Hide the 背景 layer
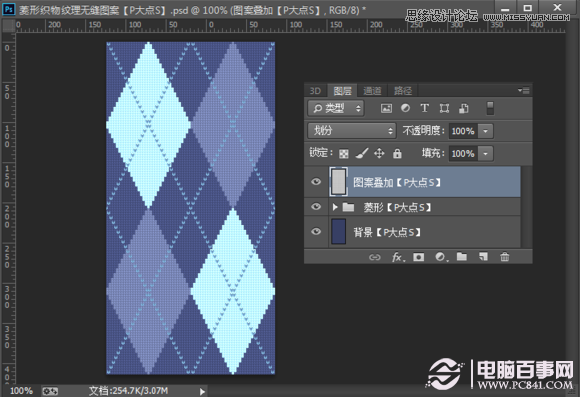580x397 pixels. tap(316, 232)
